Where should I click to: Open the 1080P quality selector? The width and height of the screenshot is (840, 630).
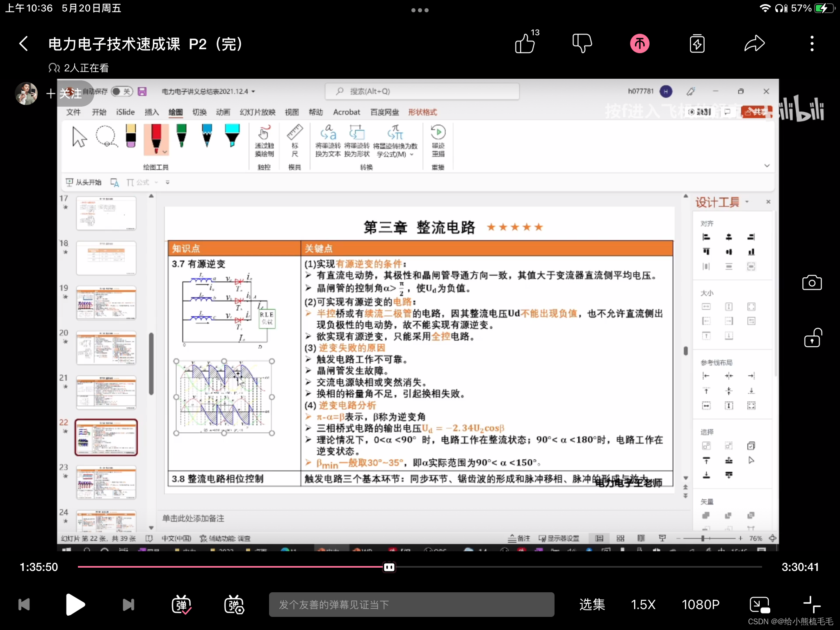700,605
